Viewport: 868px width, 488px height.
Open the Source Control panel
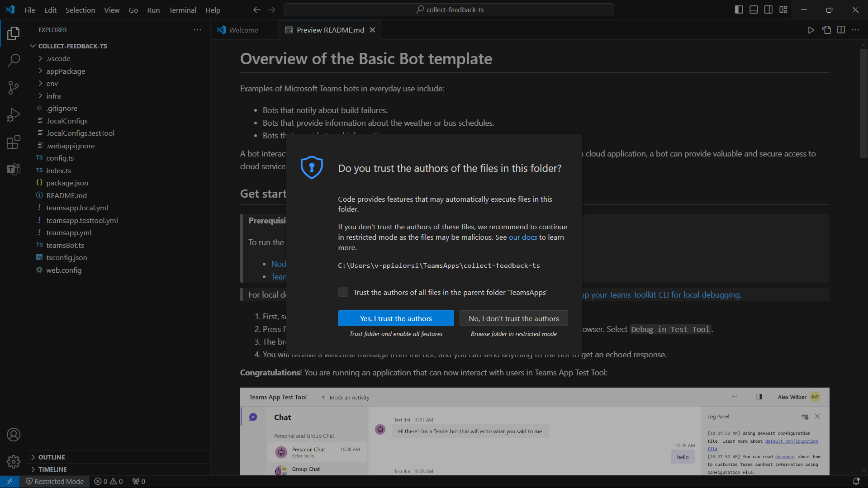point(13,87)
